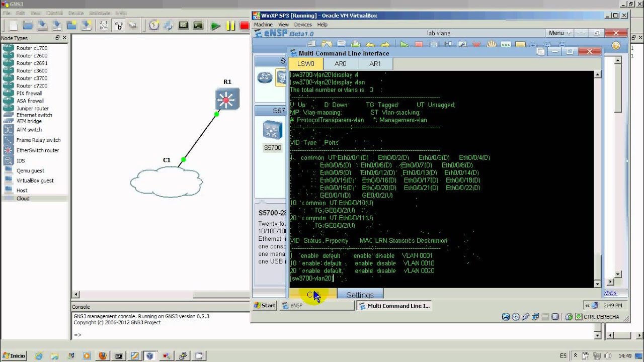
Task: Select Host node type
Action: pyautogui.click(x=22, y=191)
